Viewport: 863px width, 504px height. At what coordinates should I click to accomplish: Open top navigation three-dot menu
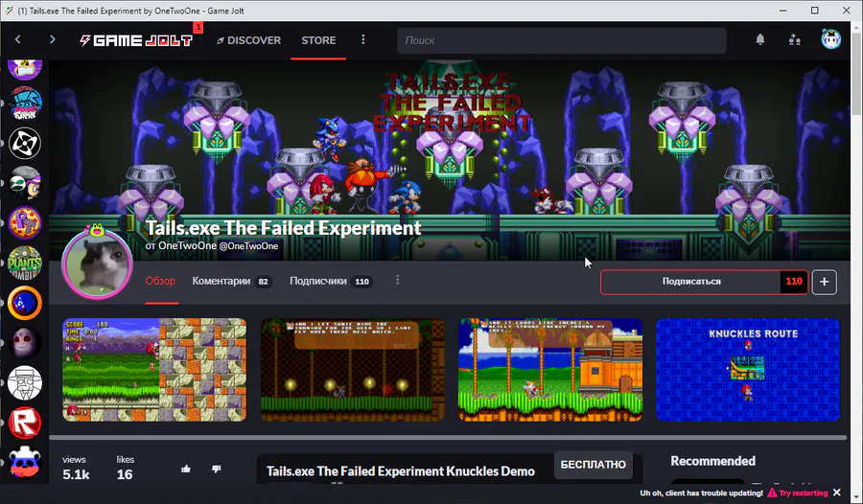362,39
